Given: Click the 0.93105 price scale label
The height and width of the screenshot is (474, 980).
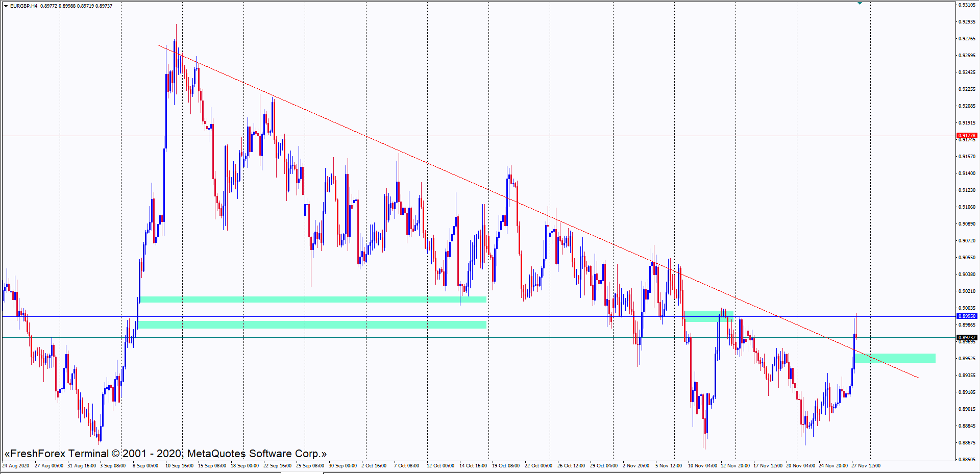Looking at the screenshot, I should coord(967,5).
